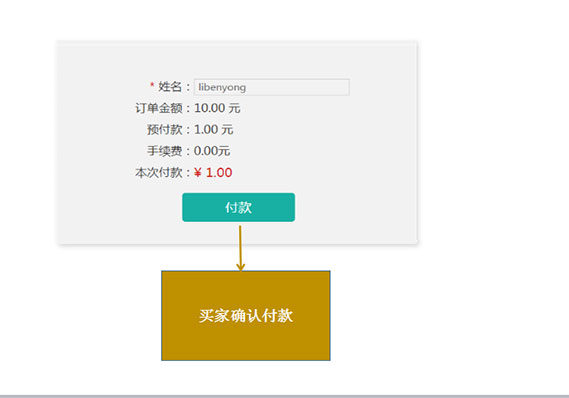Select the red 1.00 payment amount
The image size is (569, 398).
pyautogui.click(x=219, y=173)
